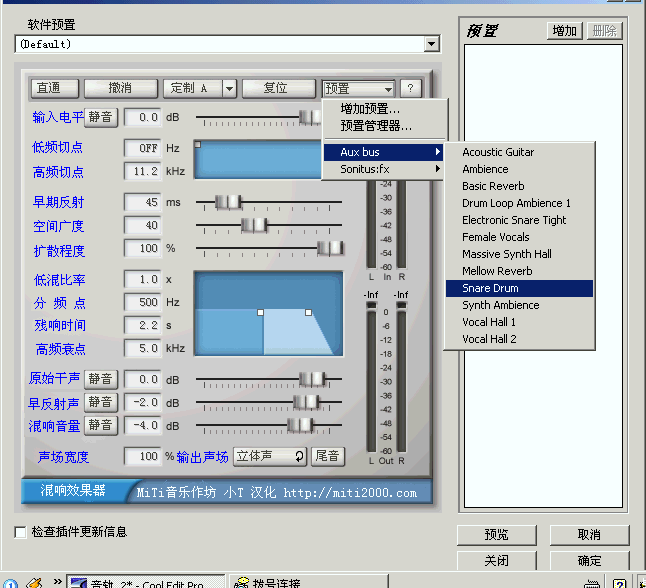Click the question mark help button
Viewport: 646px width, 588px height.
point(411,88)
